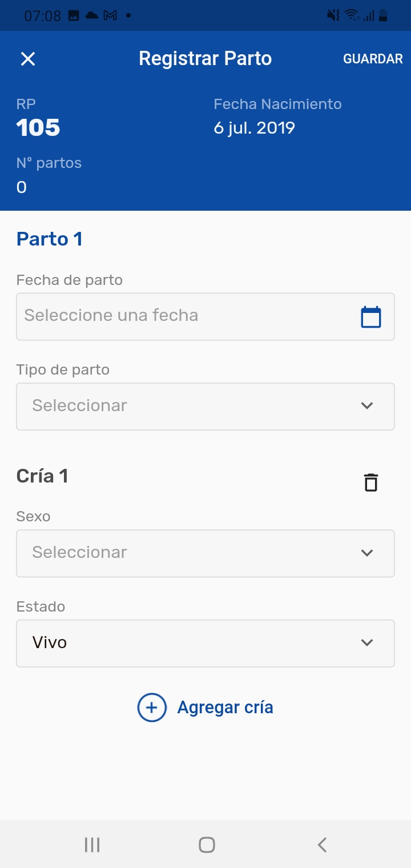The width and height of the screenshot is (411, 868).
Task: Tap the Gmail notification icon in status bar
Action: click(x=110, y=16)
